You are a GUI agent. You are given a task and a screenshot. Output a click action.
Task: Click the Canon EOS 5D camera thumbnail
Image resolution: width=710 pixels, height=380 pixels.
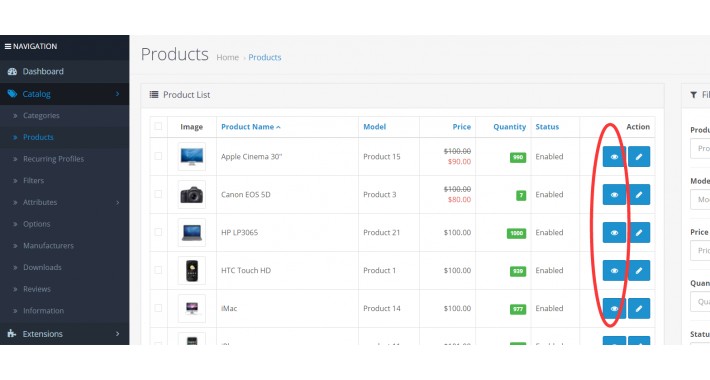click(x=192, y=194)
